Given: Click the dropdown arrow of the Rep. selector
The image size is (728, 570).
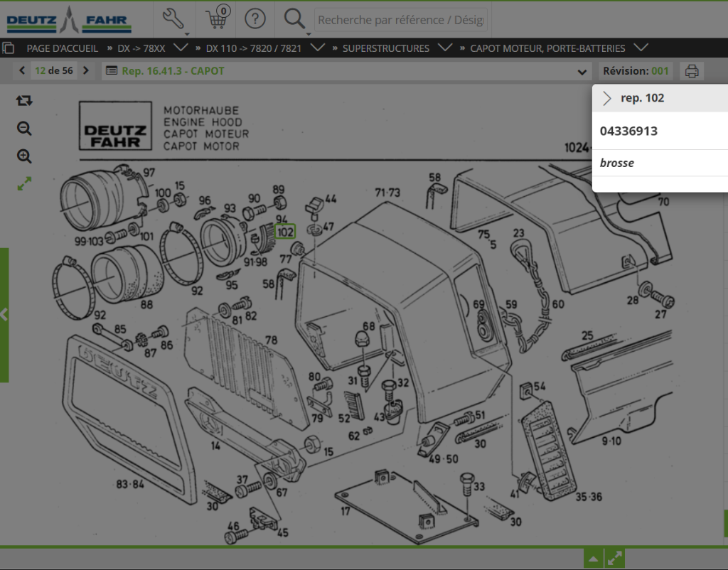Looking at the screenshot, I should (x=582, y=72).
